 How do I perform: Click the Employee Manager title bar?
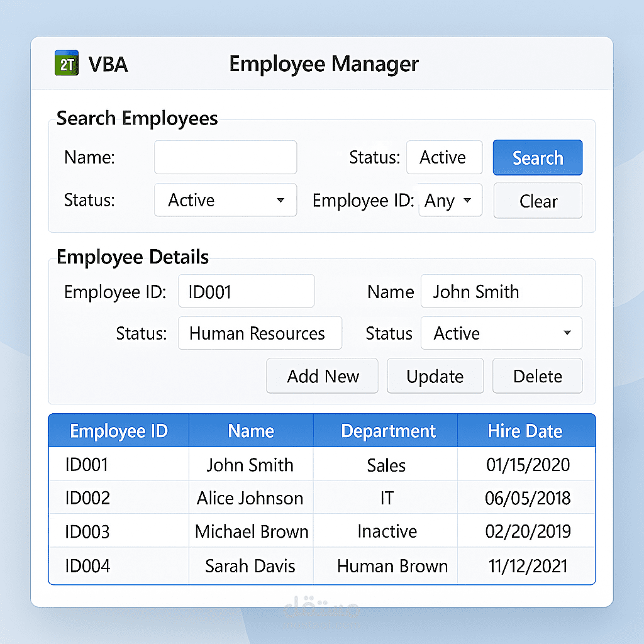[324, 64]
